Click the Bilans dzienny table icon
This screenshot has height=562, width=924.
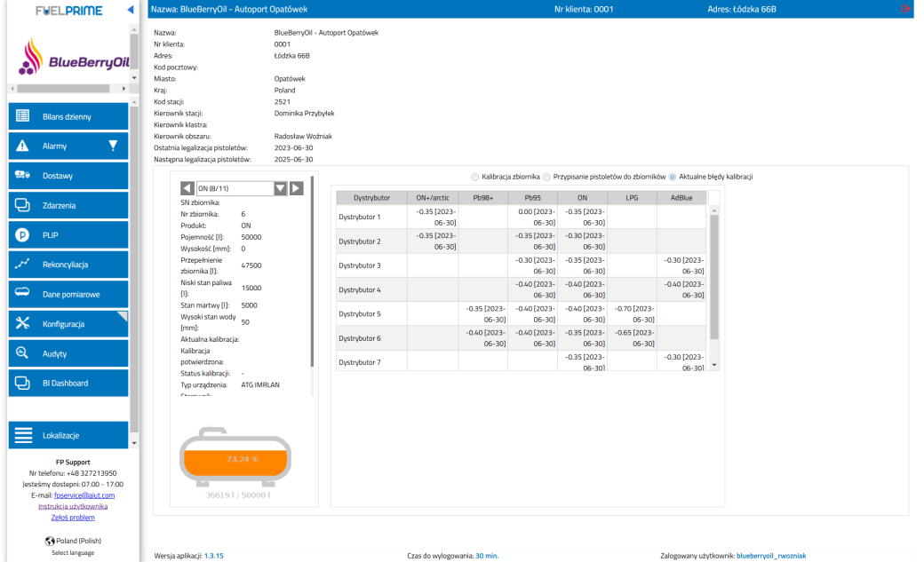pyautogui.click(x=22, y=116)
